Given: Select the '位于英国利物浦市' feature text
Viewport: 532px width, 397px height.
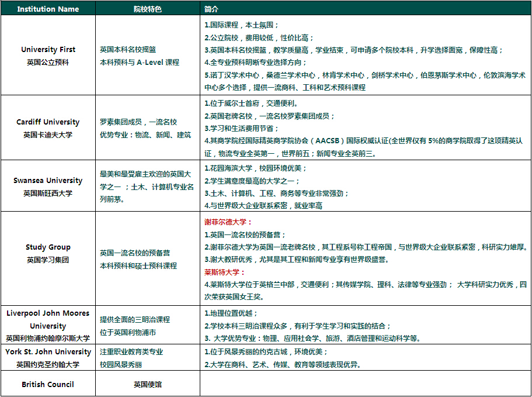Looking at the screenshot, I should [128, 333].
